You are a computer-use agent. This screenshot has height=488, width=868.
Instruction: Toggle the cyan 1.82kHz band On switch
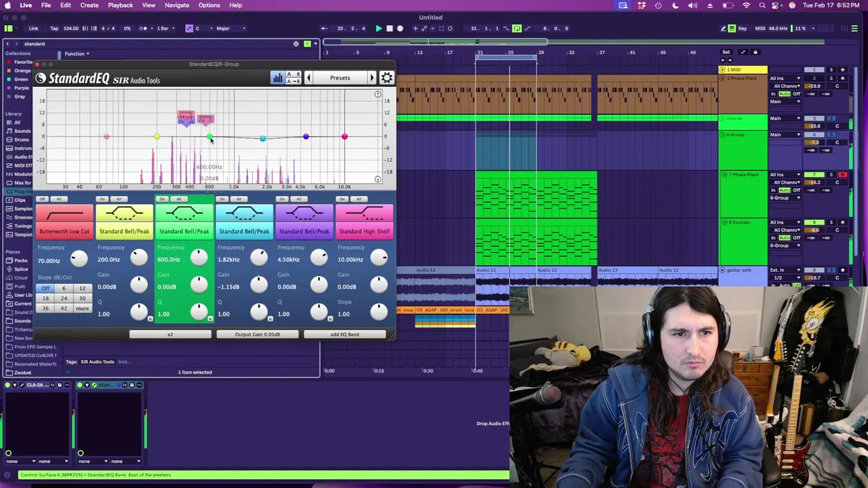pyautogui.click(x=222, y=199)
